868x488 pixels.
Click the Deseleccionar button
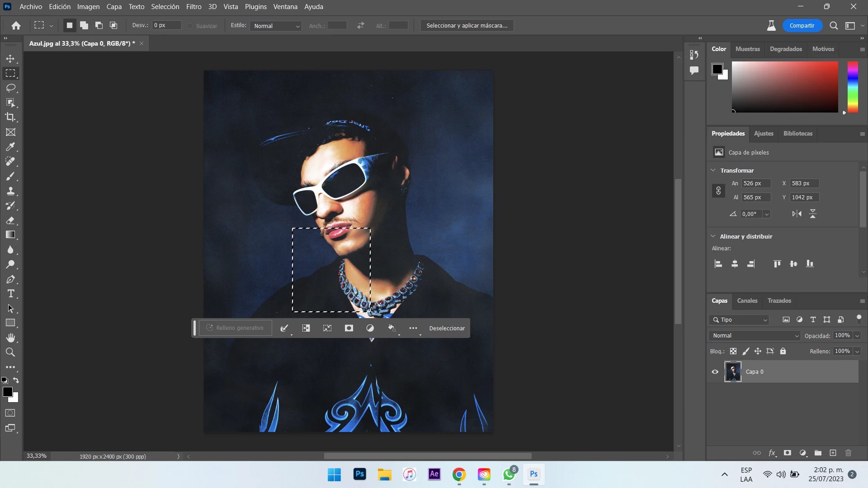pos(447,328)
